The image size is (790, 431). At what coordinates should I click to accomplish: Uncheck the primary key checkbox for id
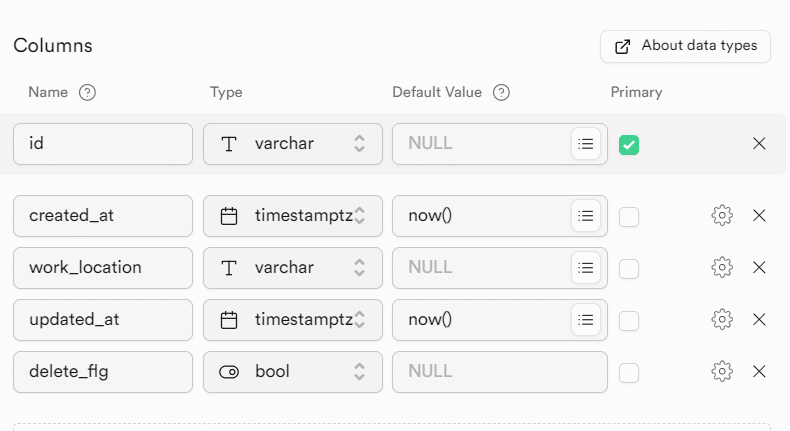tap(629, 145)
